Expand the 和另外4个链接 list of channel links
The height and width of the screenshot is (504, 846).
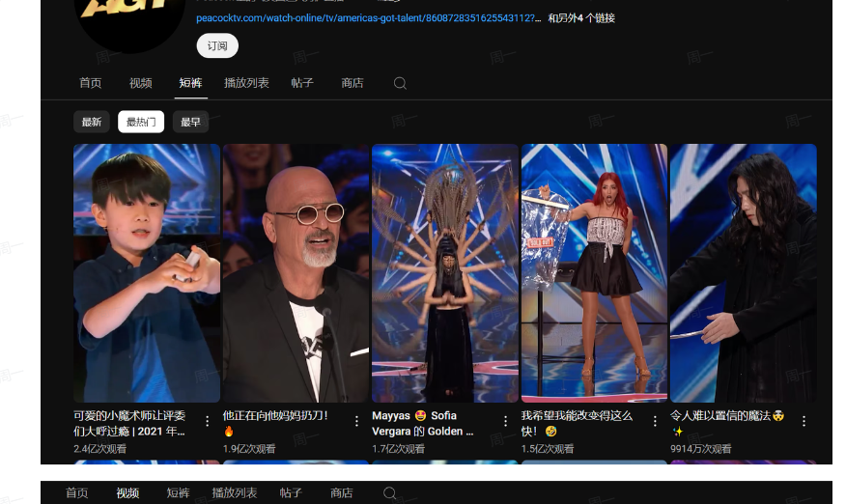tap(581, 18)
